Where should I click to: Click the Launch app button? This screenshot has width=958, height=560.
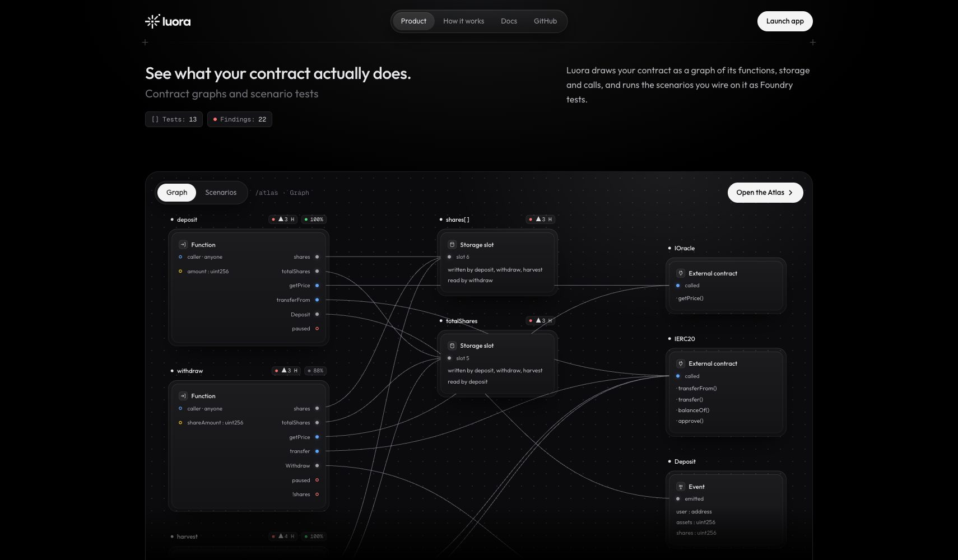pos(785,21)
